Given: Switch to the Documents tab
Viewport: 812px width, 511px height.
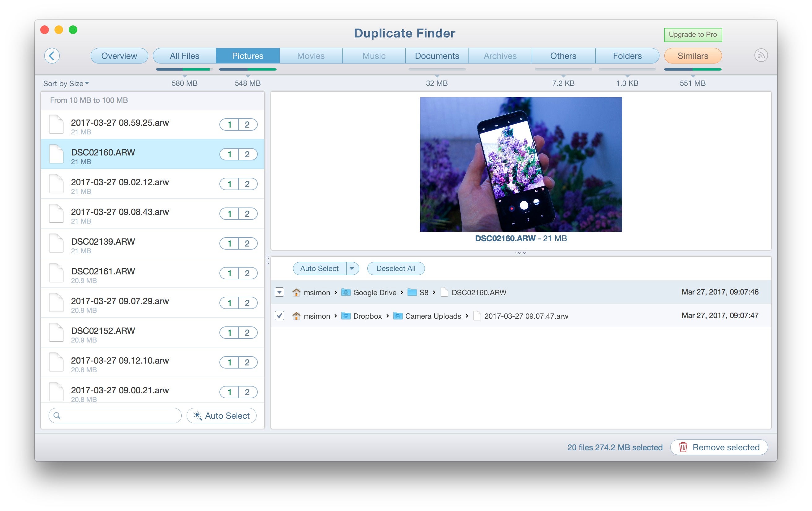Looking at the screenshot, I should (x=436, y=55).
